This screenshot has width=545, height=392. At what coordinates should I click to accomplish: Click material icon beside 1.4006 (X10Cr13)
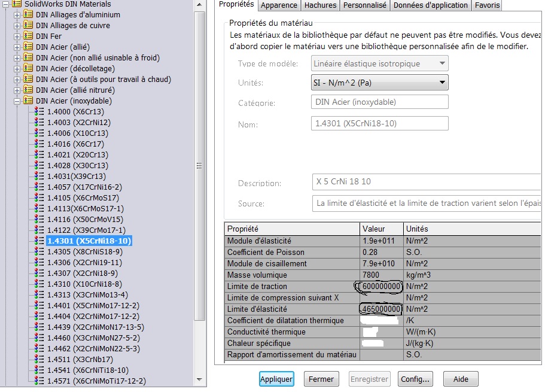(39, 133)
